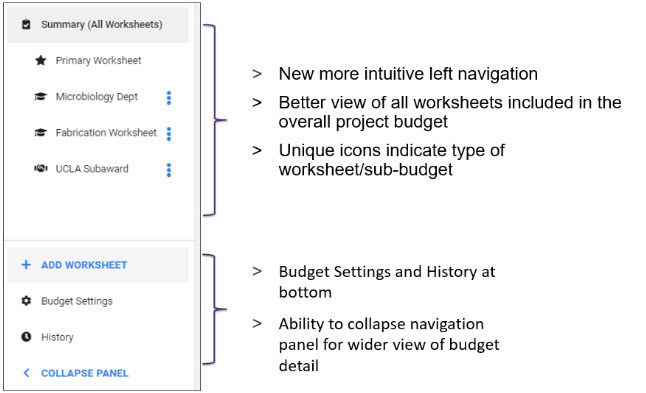The image size is (646, 393).
Task: Click the text 'Unique icons indicate type of'
Action: [391, 150]
